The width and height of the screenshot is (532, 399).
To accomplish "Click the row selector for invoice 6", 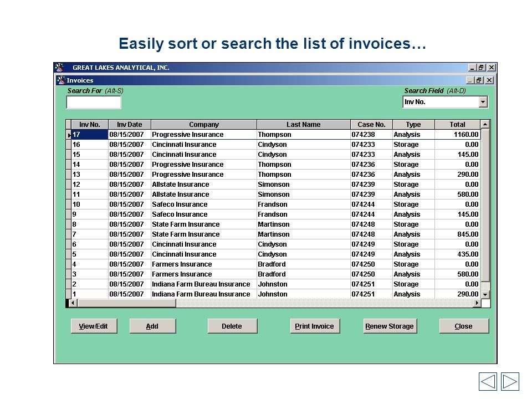I will [69, 244].
